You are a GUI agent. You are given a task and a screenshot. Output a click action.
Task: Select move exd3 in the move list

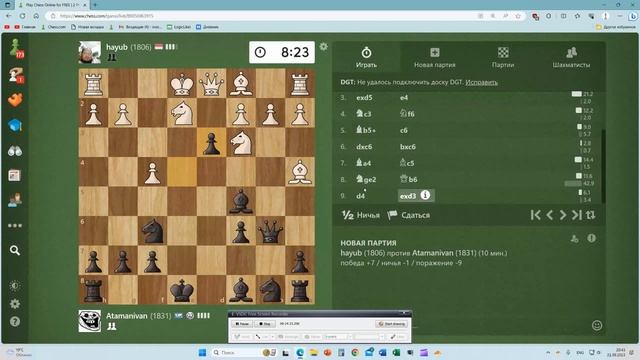click(x=408, y=196)
